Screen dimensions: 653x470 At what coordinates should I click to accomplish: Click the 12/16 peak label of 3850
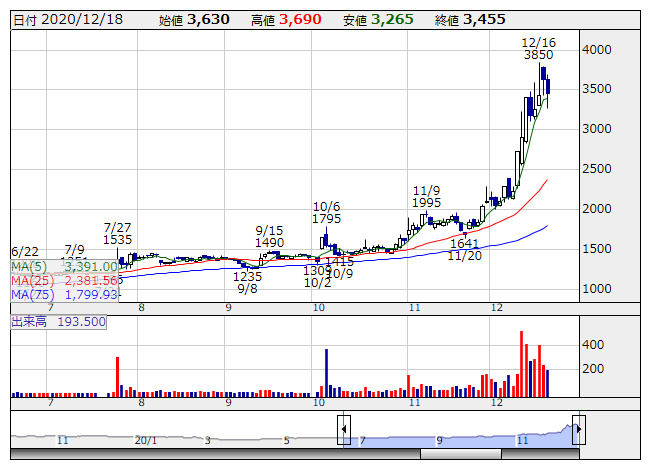click(x=538, y=49)
